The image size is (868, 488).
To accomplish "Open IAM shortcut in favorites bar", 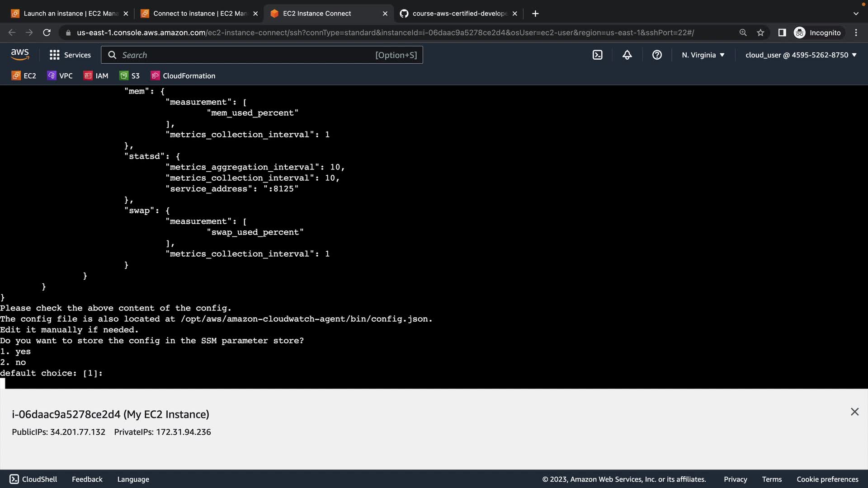I will 96,76.
